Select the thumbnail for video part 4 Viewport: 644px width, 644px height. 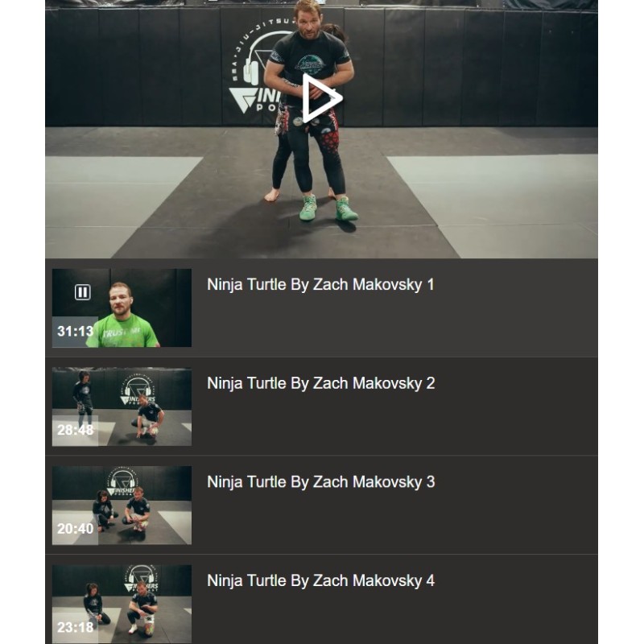pos(122,604)
